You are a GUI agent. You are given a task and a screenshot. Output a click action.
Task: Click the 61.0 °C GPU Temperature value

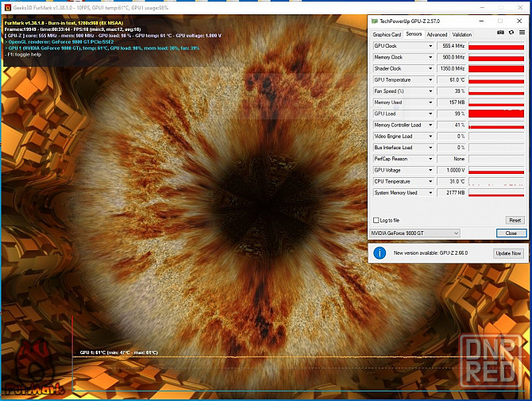452,79
